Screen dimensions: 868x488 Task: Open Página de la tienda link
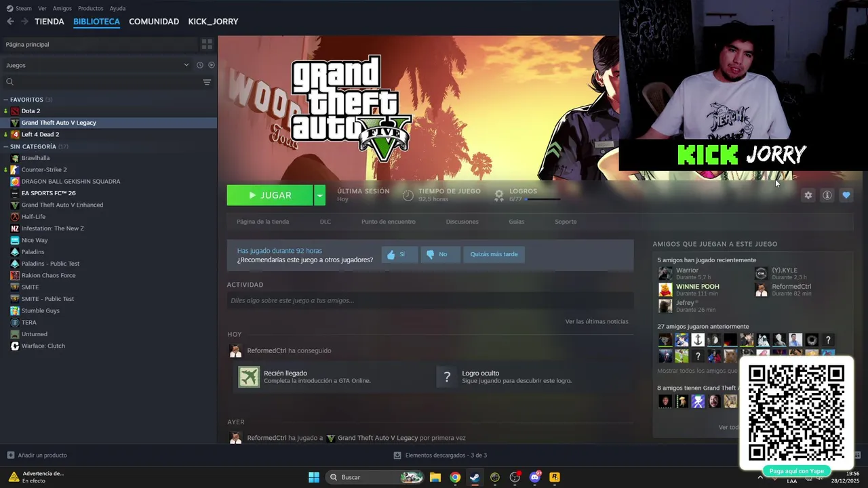point(262,222)
